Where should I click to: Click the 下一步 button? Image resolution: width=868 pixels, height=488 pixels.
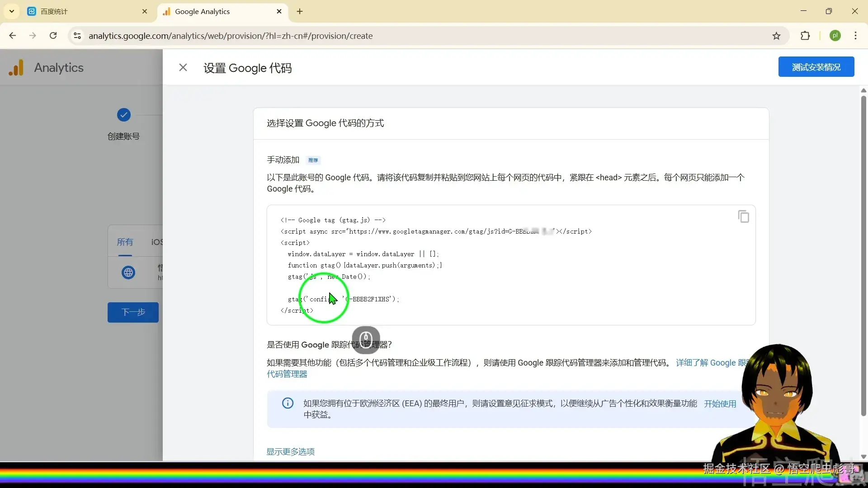(x=132, y=312)
